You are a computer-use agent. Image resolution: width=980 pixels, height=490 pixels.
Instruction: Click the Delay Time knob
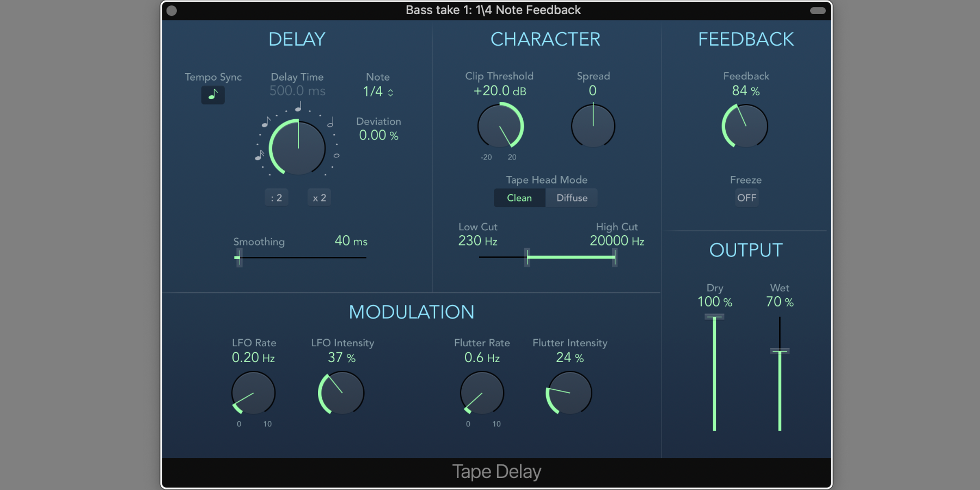pyautogui.click(x=297, y=148)
